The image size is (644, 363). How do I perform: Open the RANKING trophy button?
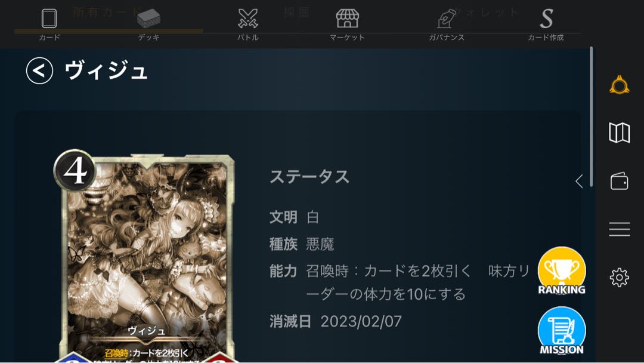[562, 271]
